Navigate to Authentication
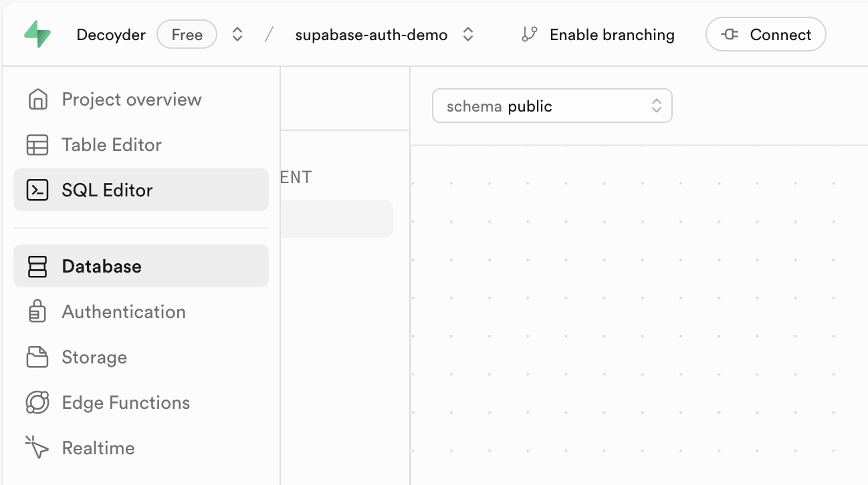The image size is (868, 485). [141, 312]
